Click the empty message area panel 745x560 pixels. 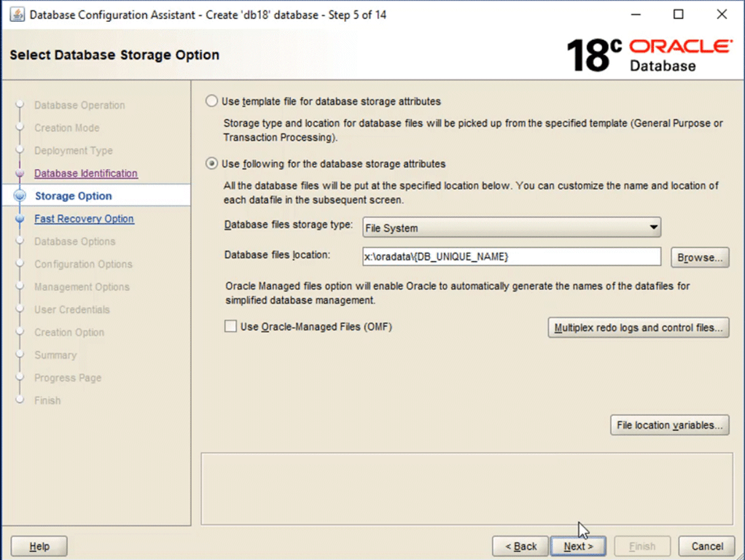pos(467,489)
